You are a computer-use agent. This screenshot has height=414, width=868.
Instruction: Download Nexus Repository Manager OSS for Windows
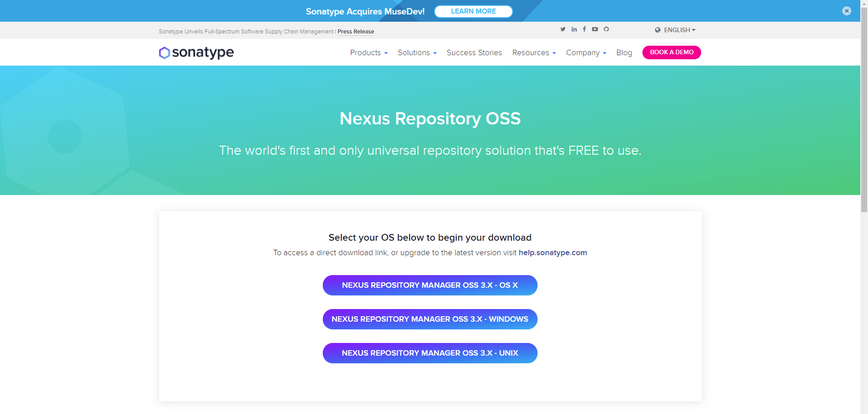click(430, 319)
